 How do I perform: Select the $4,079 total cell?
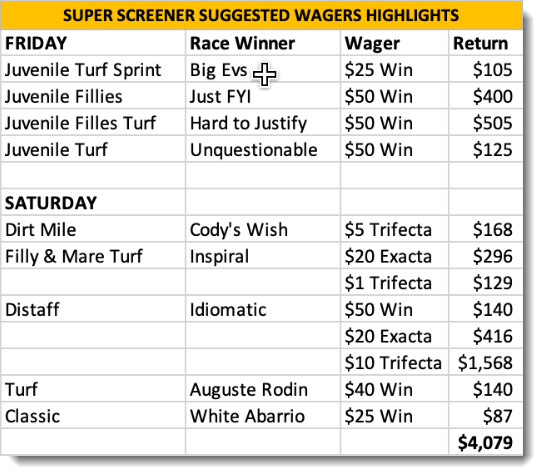pos(486,442)
